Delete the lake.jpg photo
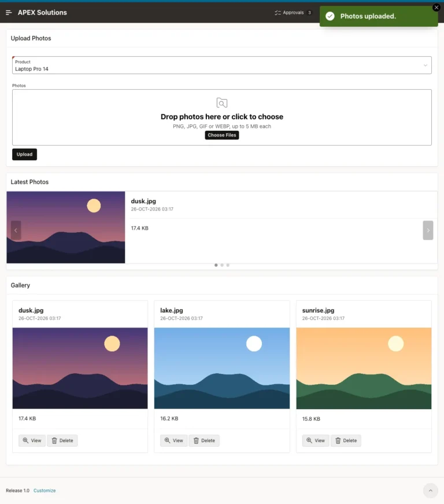 pyautogui.click(x=204, y=440)
